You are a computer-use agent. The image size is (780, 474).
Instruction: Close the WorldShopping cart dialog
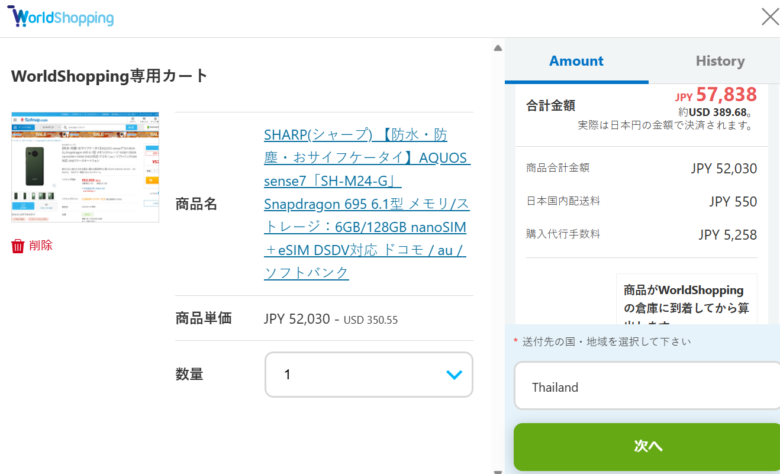pyautogui.click(x=770, y=16)
